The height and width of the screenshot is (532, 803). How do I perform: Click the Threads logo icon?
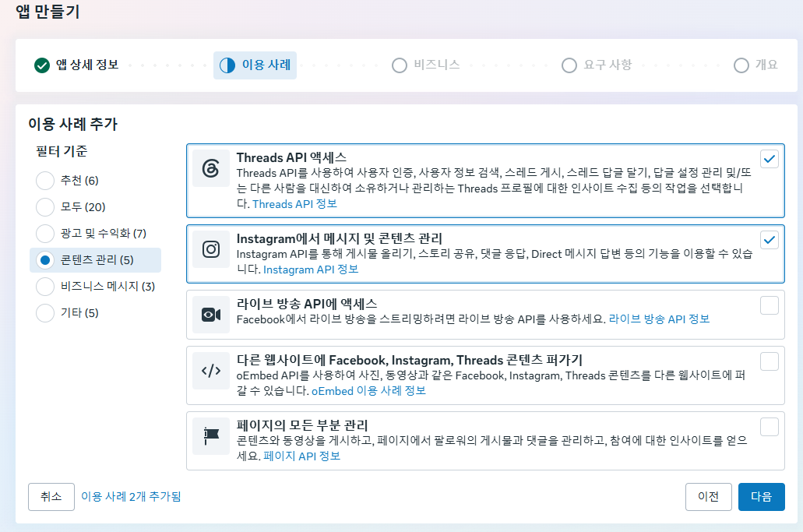point(211,168)
